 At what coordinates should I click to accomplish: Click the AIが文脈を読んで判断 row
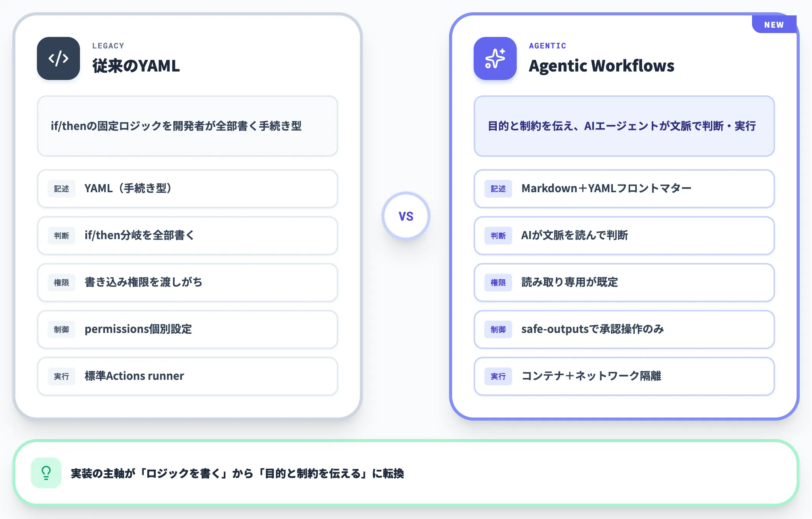point(624,236)
